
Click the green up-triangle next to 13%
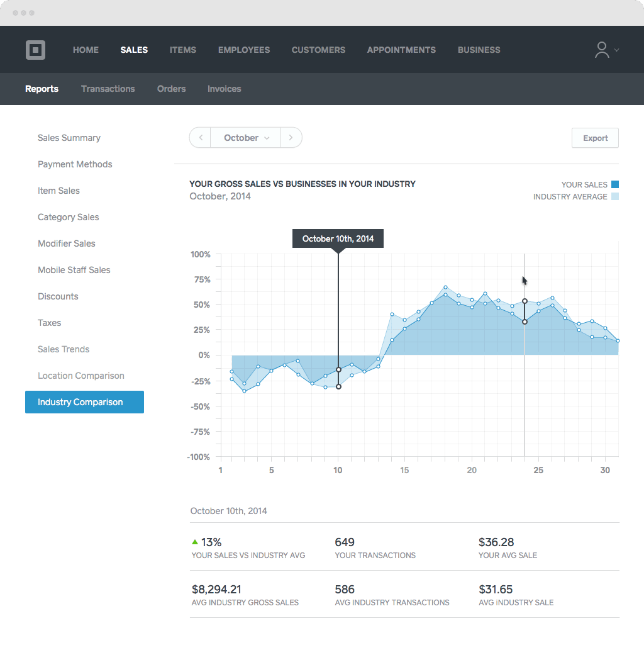point(195,542)
